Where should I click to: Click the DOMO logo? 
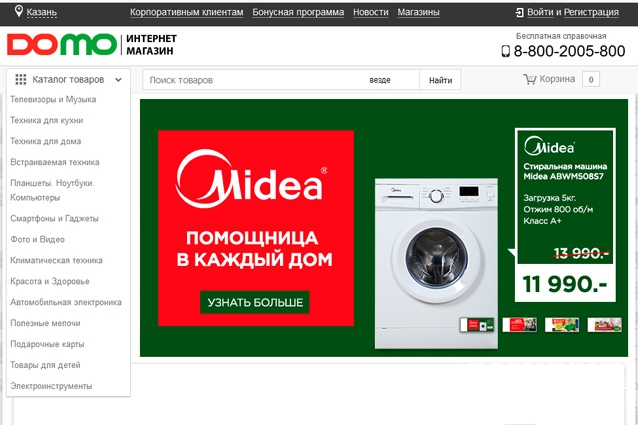click(x=62, y=44)
